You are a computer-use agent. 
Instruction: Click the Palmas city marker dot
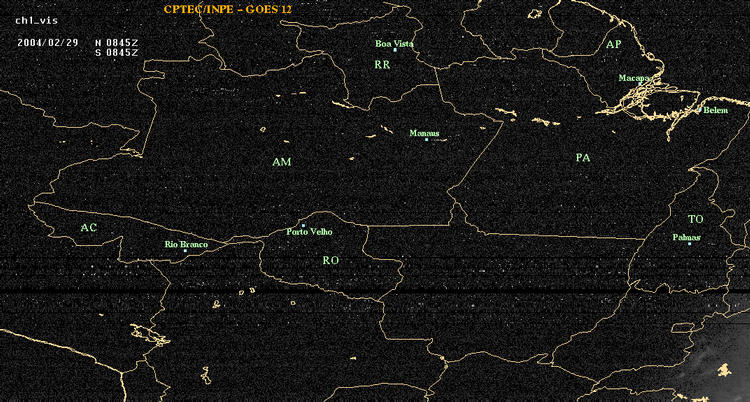(689, 244)
